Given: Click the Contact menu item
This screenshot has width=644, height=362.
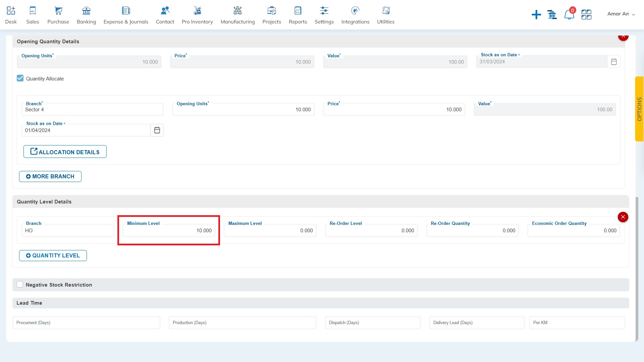Looking at the screenshot, I should pyautogui.click(x=165, y=15).
